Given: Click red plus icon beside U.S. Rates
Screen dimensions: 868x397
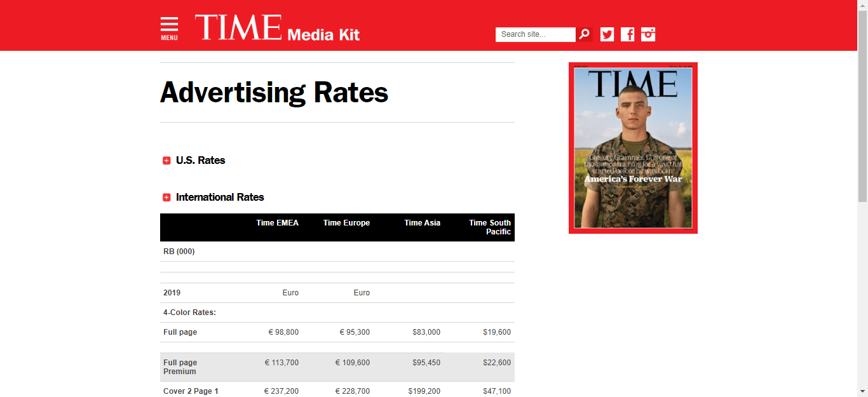Looking at the screenshot, I should [x=166, y=161].
